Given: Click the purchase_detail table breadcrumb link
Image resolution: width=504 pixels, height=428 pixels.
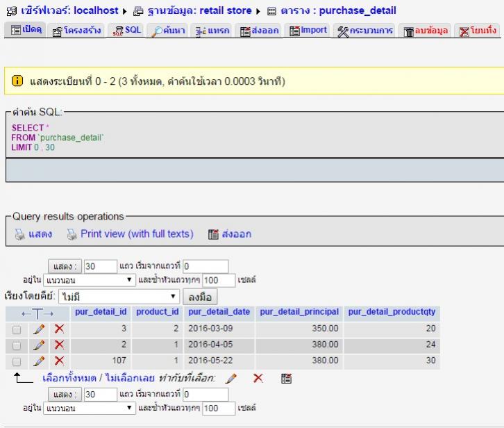Looking at the screenshot, I should [339, 10].
